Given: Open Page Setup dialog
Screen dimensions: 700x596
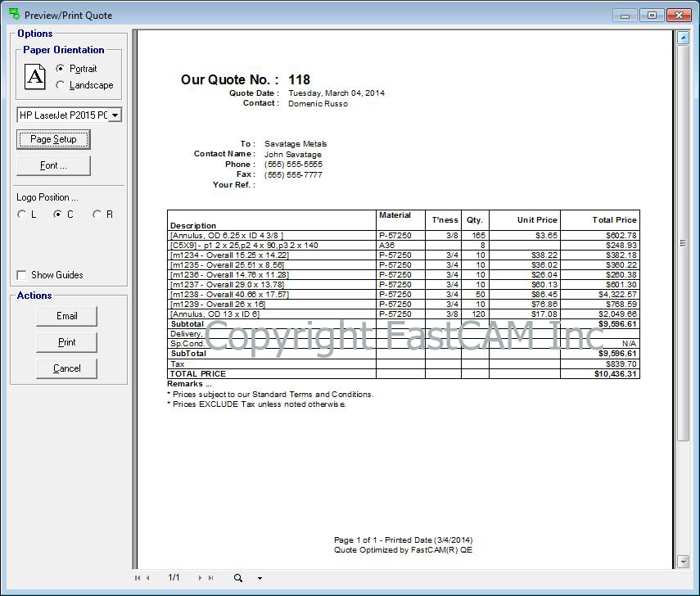Looking at the screenshot, I should pyautogui.click(x=53, y=139).
